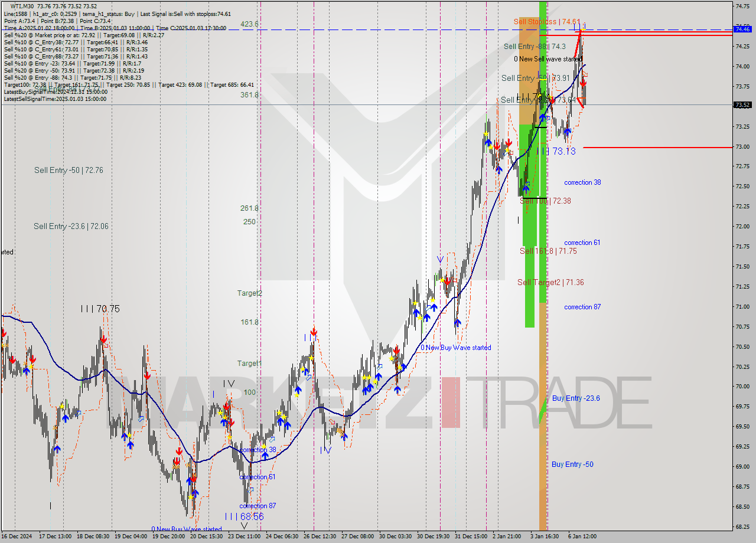756x543 pixels.
Task: Click the 70.00 price axis value
Action: pyautogui.click(x=742, y=386)
